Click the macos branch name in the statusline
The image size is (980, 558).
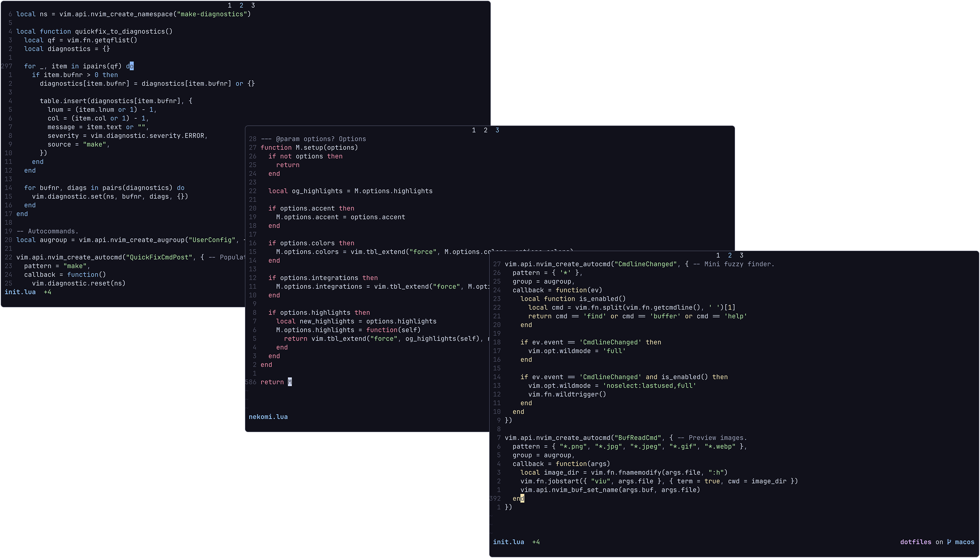[x=964, y=542]
